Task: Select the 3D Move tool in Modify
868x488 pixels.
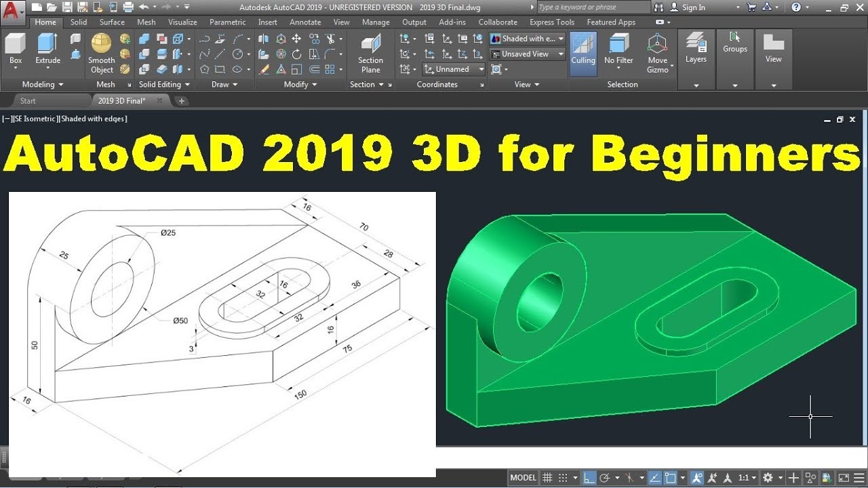Action: click(281, 39)
